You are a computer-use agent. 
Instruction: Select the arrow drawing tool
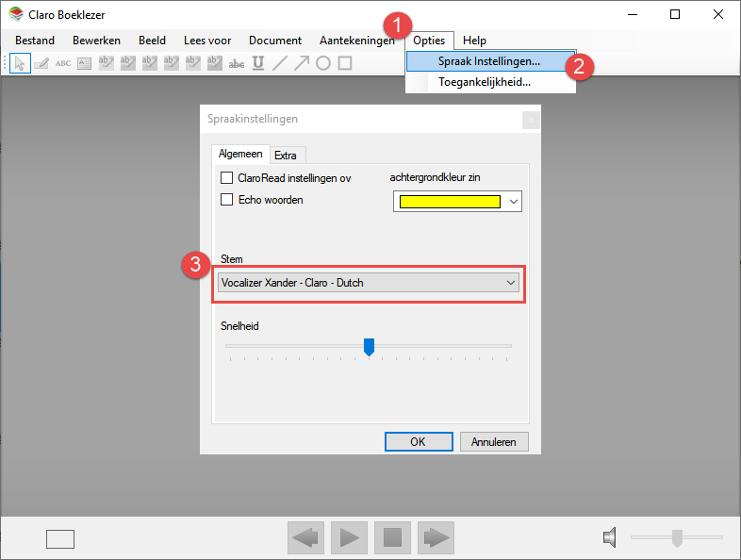pos(302,63)
